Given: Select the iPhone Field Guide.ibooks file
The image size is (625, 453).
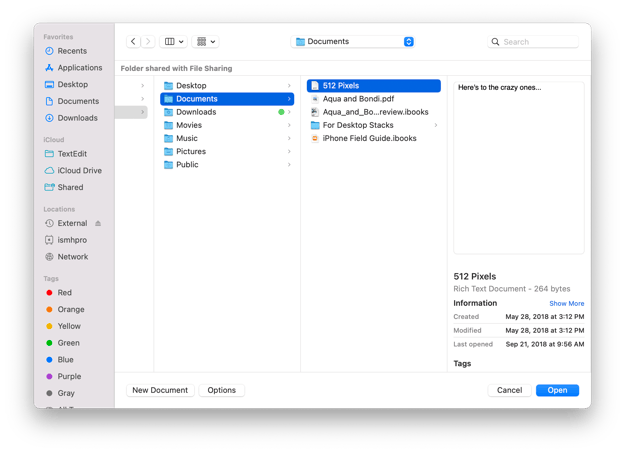Looking at the screenshot, I should point(373,138).
